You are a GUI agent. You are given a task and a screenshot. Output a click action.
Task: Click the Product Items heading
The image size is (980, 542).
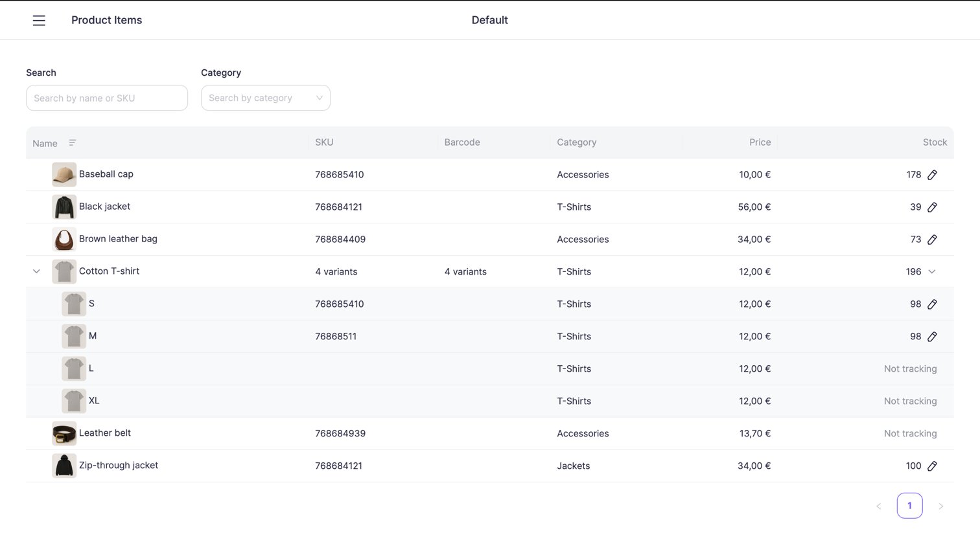106,20
